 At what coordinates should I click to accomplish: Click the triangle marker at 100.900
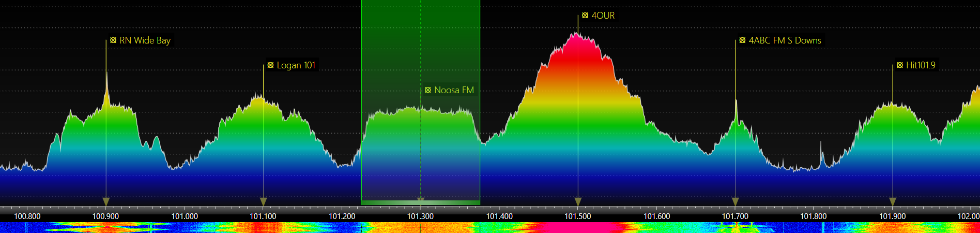pyautogui.click(x=106, y=201)
